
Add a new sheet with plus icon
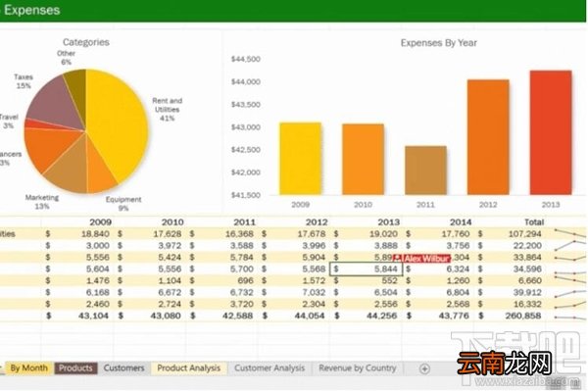coord(424,368)
